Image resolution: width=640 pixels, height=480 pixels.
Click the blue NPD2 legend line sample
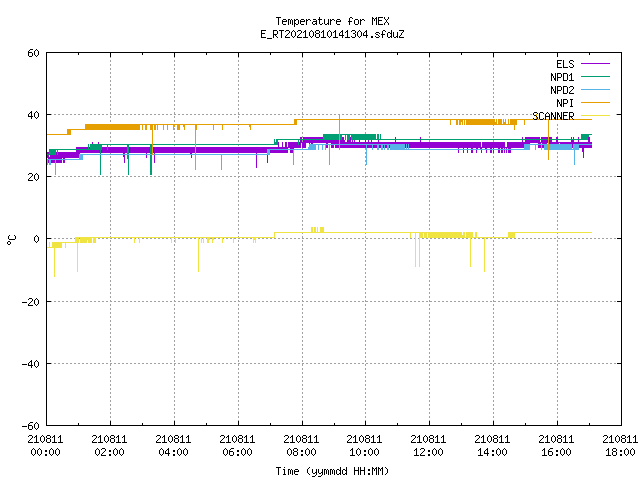[595, 89]
